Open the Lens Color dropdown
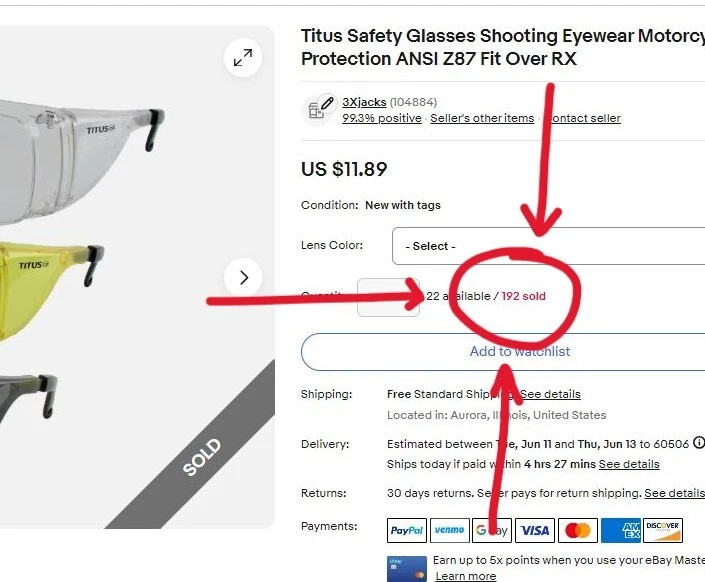The width and height of the screenshot is (705, 582). pos(548,246)
